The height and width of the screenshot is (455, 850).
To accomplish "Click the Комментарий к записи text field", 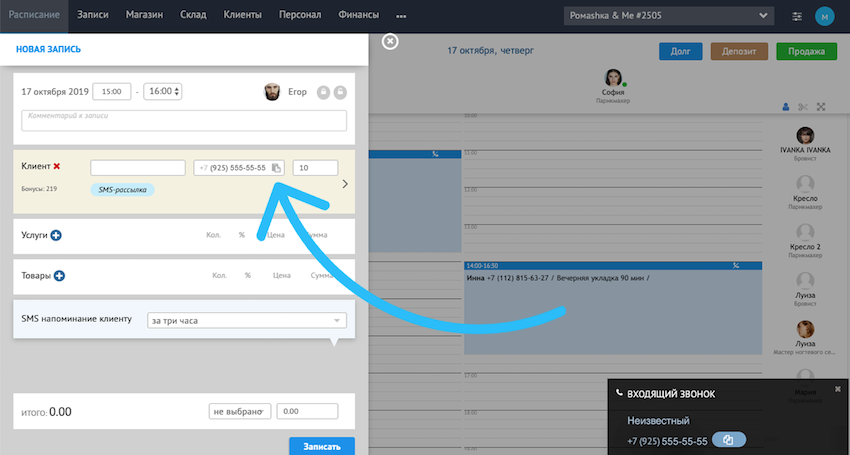I will [x=183, y=120].
